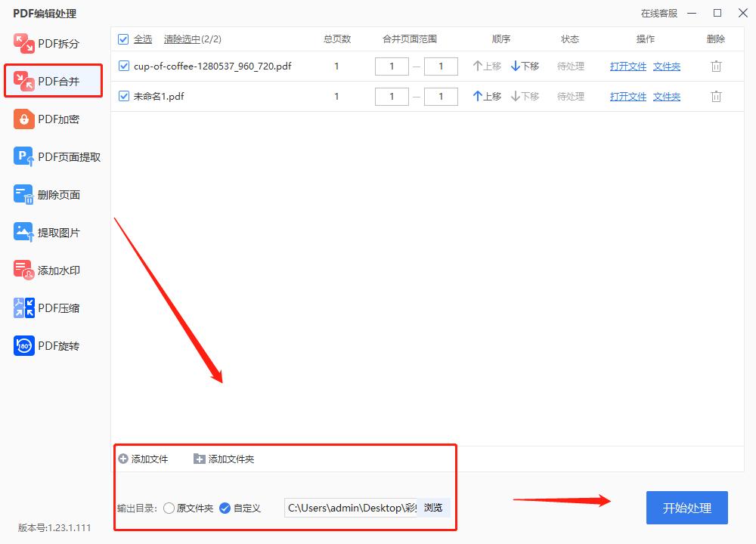Image resolution: width=756 pixels, height=544 pixels.
Task: Click the 总页数 column header
Action: [337, 39]
